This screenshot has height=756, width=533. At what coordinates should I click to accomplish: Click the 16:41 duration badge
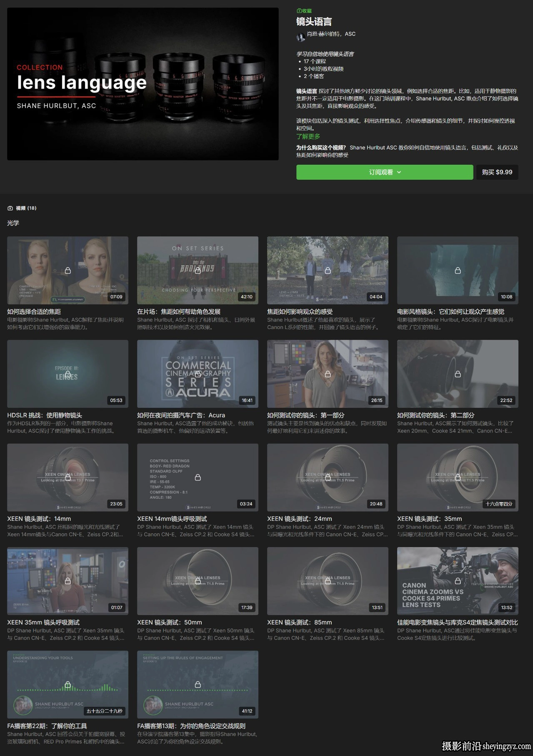[x=247, y=400]
